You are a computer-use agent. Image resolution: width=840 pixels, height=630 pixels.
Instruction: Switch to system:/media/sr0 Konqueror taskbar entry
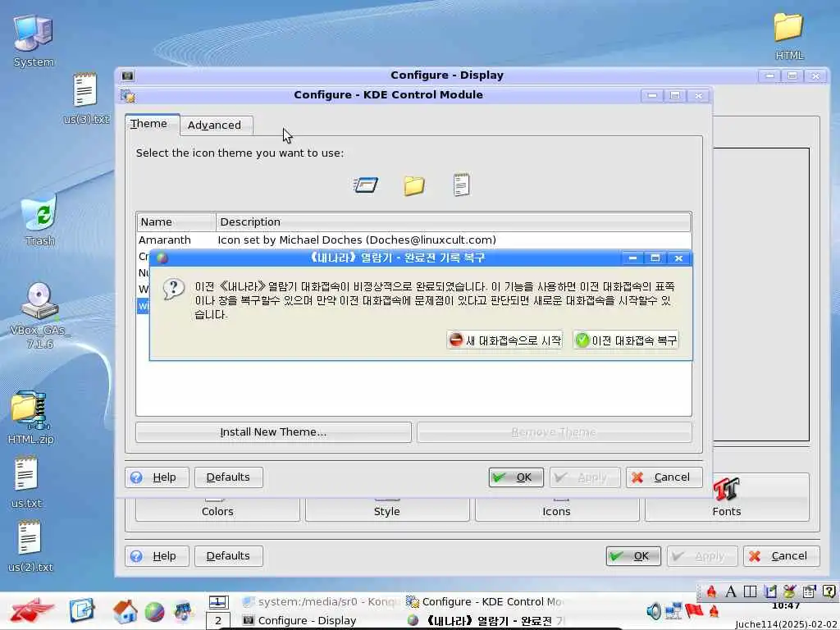coord(320,601)
